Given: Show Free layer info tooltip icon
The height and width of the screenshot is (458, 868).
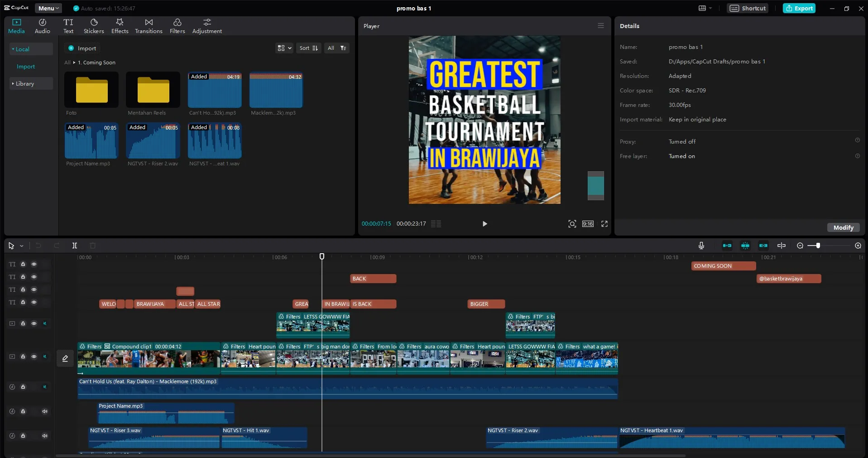Looking at the screenshot, I should [x=857, y=156].
